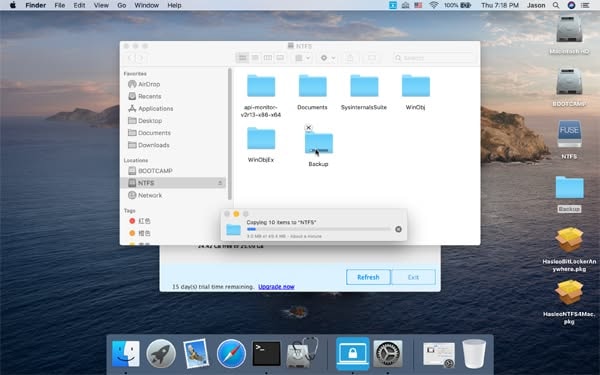The width and height of the screenshot is (600, 375).
Task: Open the Go menu in menu bar
Action: (122, 5)
